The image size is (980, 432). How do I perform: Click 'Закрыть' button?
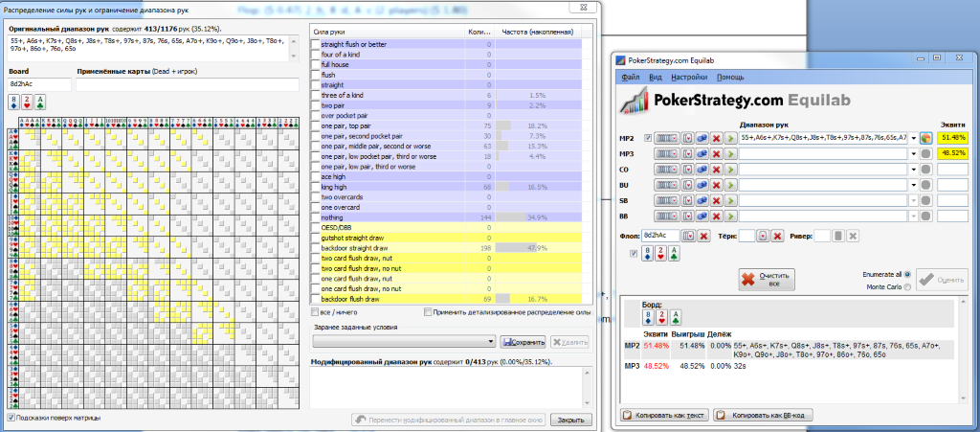click(571, 420)
